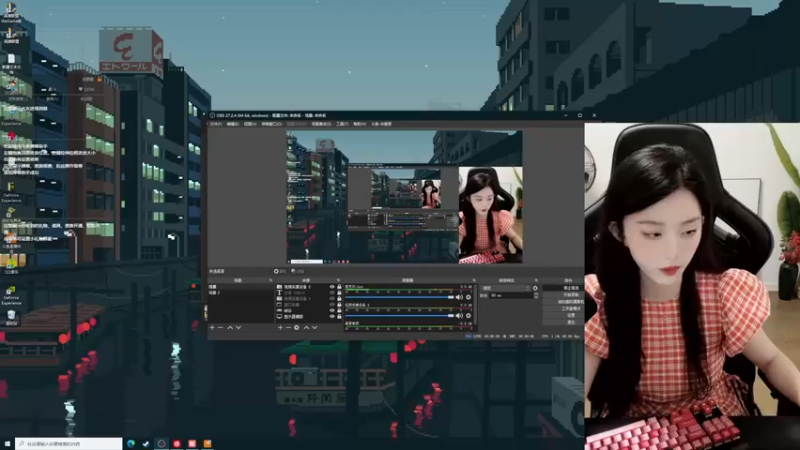Open Properties button above the Sources panel
The width and height of the screenshot is (800, 450).
[x=280, y=271]
